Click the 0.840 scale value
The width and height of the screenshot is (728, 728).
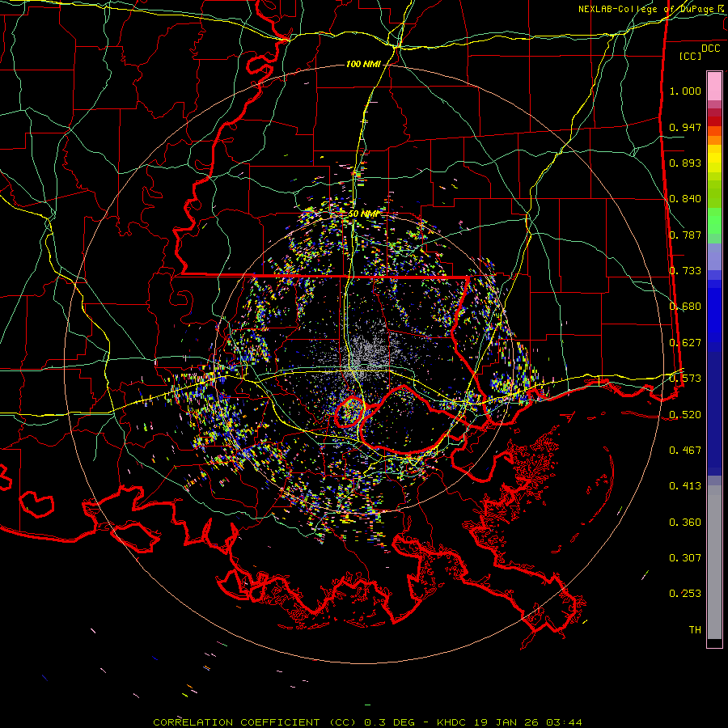click(685, 199)
